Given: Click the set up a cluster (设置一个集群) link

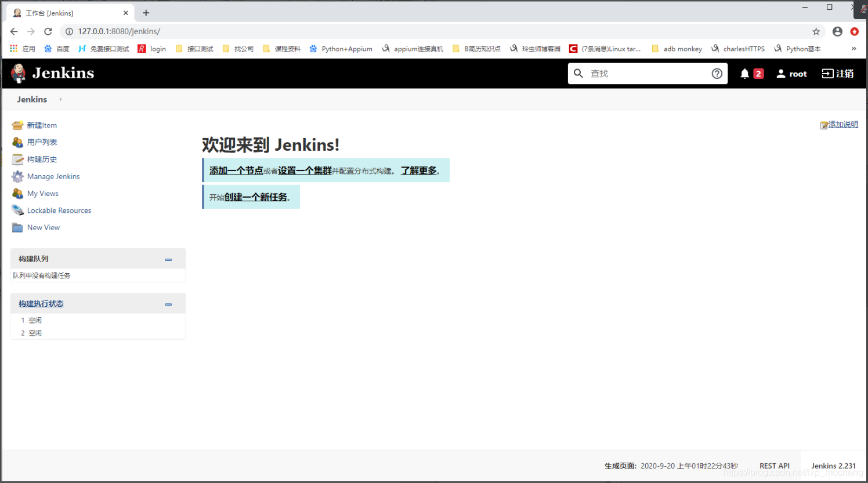Looking at the screenshot, I should tap(305, 170).
